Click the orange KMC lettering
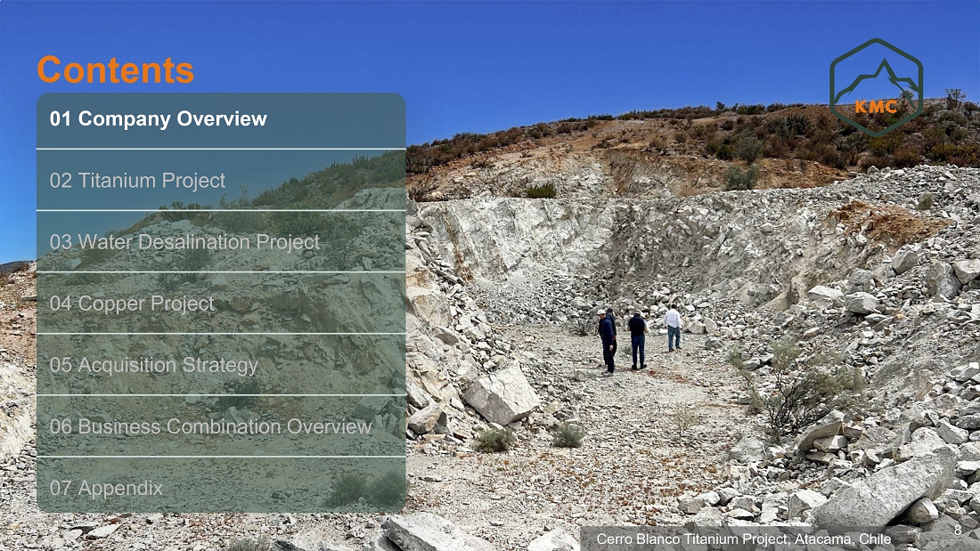Screen dimensions: 980x551 coord(876,107)
